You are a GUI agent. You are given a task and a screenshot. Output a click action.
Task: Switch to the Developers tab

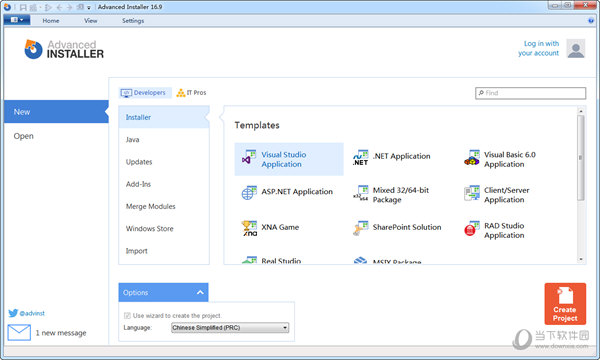point(145,93)
